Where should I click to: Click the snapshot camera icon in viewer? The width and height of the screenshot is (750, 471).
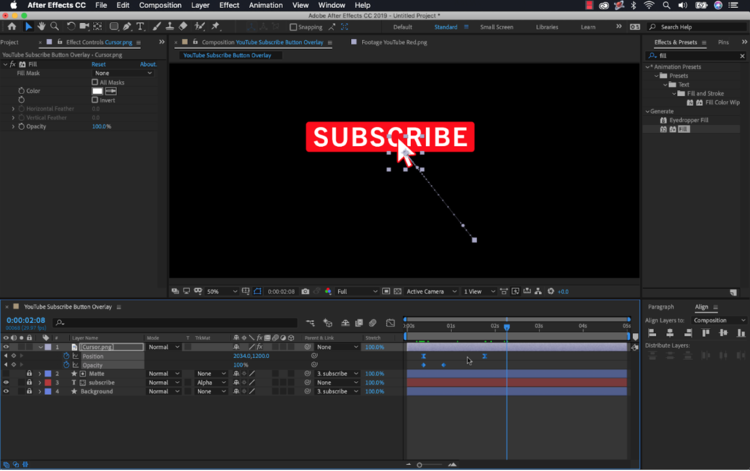(305, 291)
